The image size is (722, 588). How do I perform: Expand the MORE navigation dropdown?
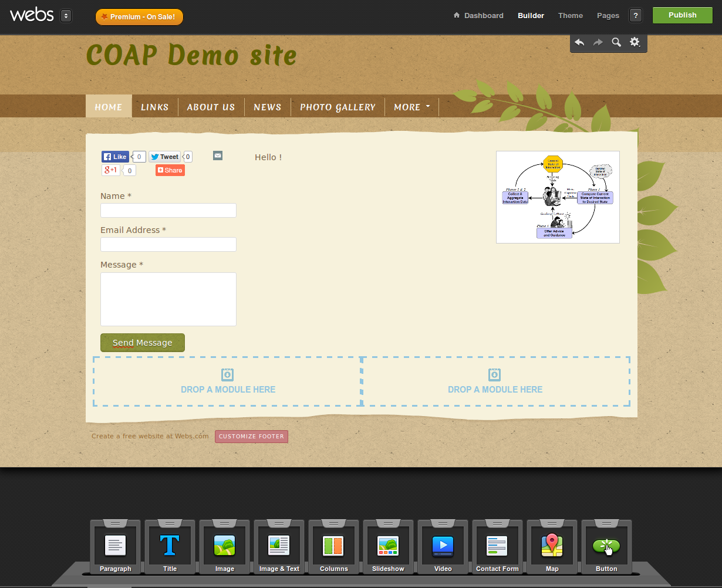pos(412,107)
